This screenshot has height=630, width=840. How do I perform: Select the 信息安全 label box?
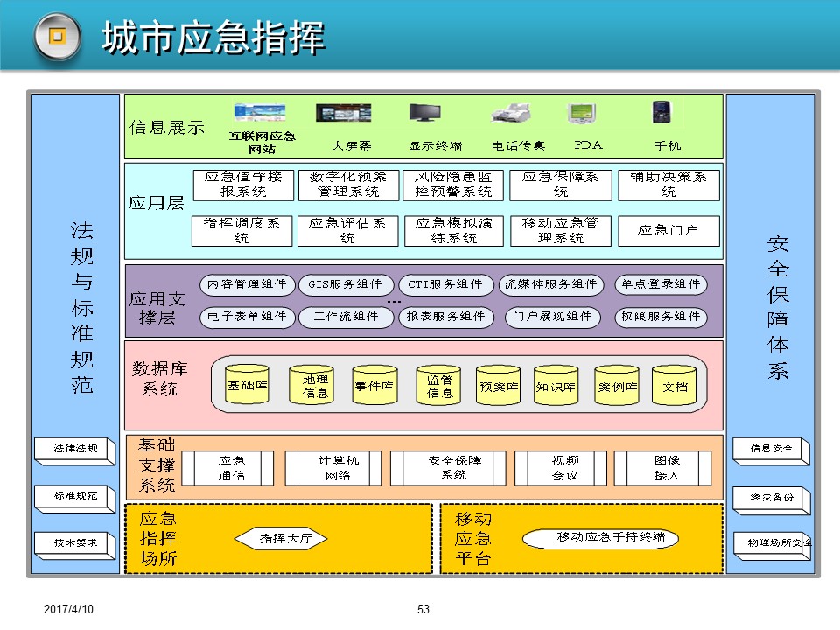pos(768,450)
